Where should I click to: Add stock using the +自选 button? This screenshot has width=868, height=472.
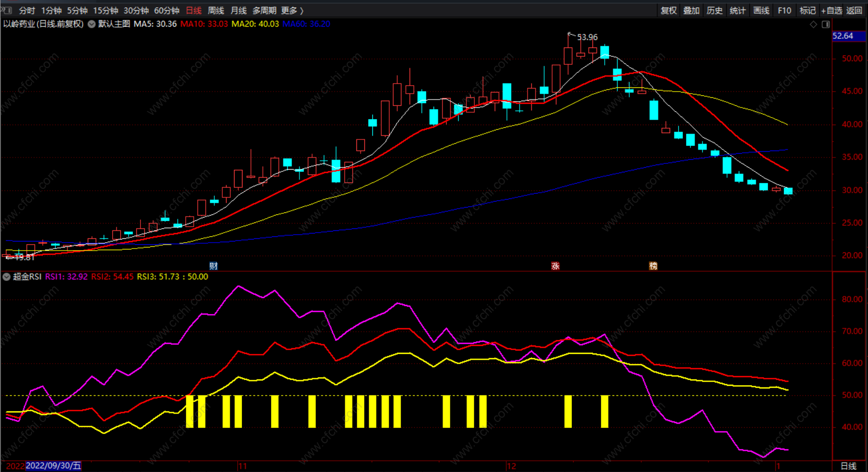pyautogui.click(x=831, y=11)
